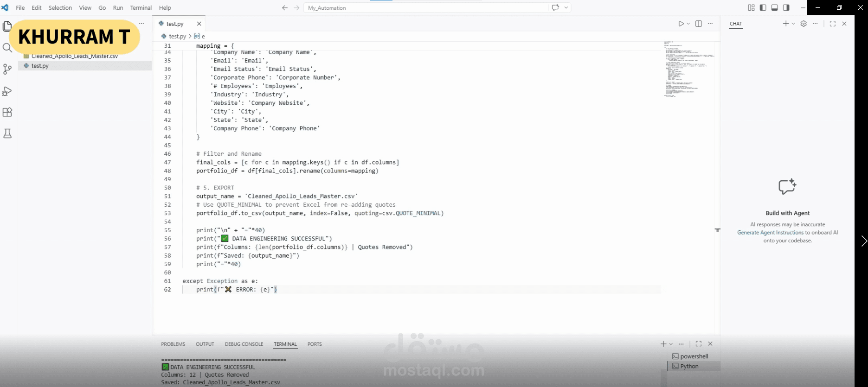Open the Copilot chat icon in title bar

point(555,7)
